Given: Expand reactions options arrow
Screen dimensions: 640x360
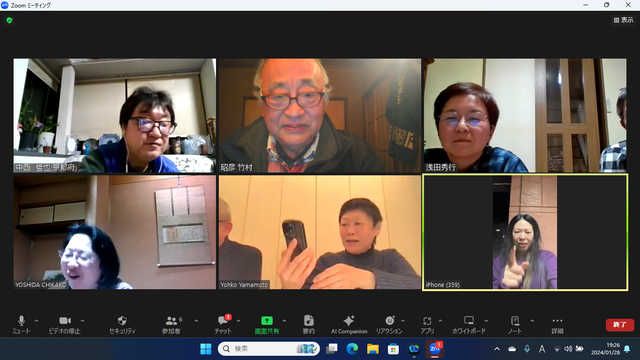Looking at the screenshot, I should point(403,321).
